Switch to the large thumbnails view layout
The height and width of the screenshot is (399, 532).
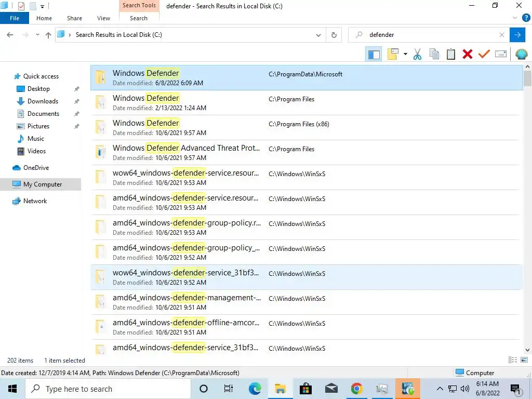524,360
